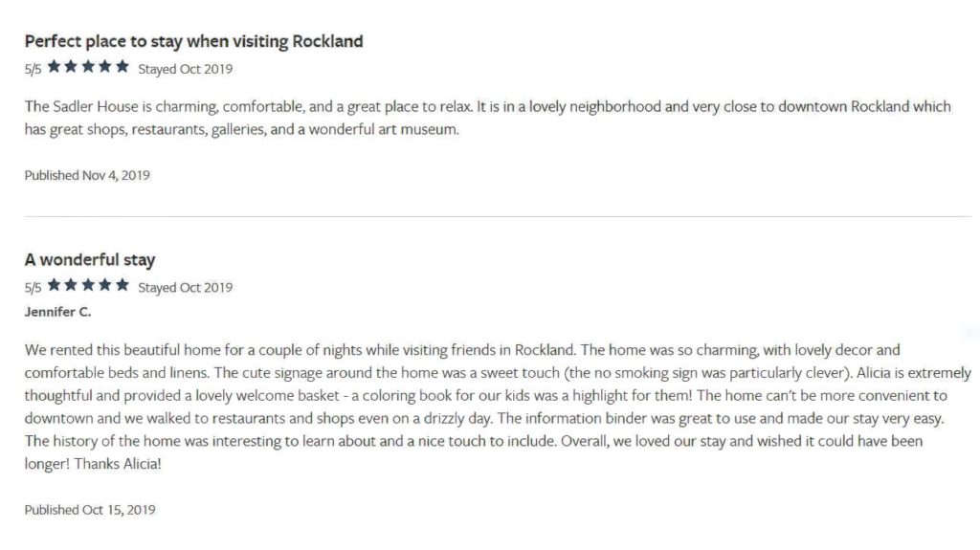Image resolution: width=980 pixels, height=550 pixels.
Task: Click the second star of the Rockland review rating
Action: pos(71,66)
